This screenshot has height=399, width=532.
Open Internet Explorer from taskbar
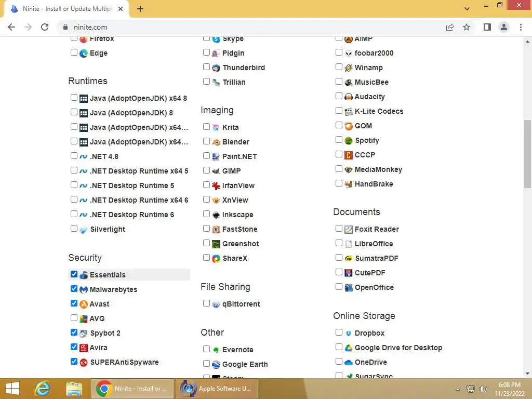[x=43, y=389]
